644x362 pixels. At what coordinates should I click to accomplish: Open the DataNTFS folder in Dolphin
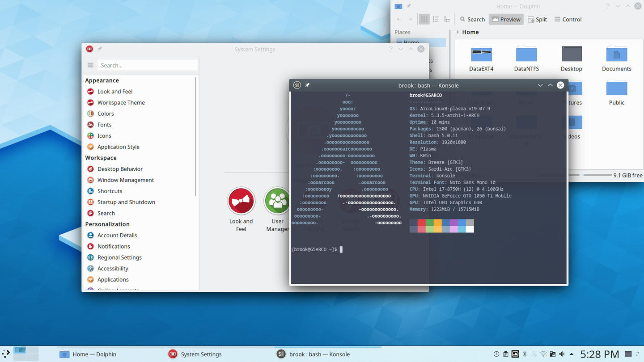click(x=526, y=59)
